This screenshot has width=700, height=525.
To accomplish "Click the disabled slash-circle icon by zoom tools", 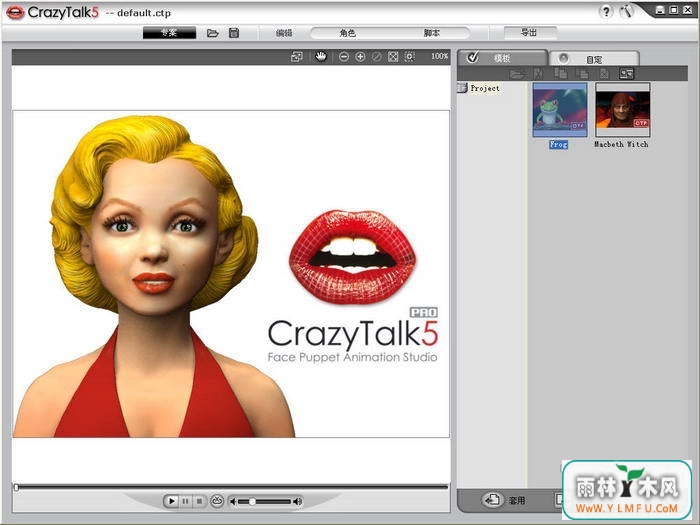I will [377, 57].
